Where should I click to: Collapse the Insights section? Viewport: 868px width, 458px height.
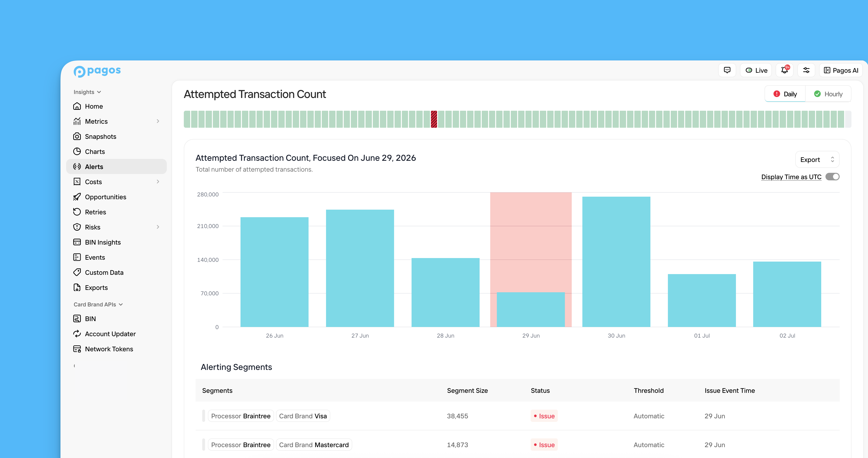[87, 92]
